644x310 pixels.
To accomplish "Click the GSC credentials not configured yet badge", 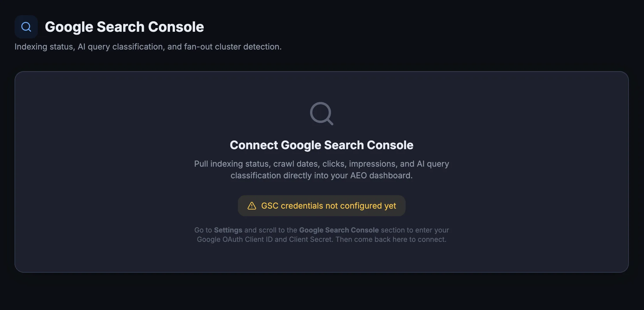I will [321, 206].
